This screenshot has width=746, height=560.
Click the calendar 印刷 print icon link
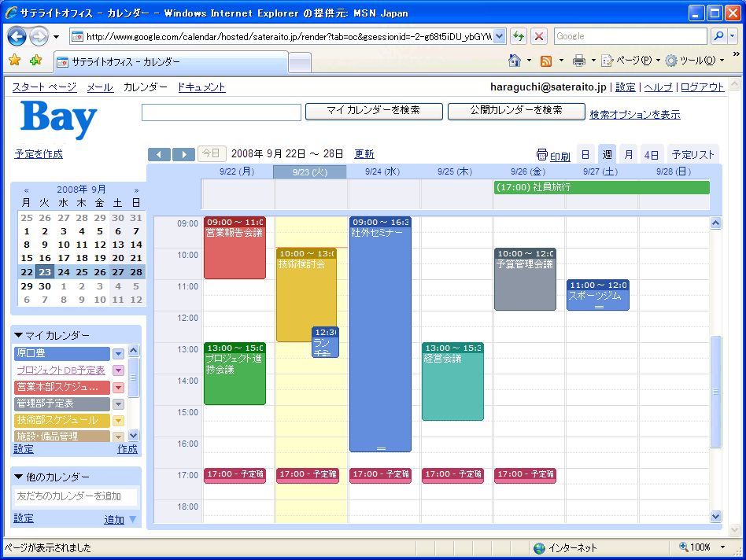(553, 155)
